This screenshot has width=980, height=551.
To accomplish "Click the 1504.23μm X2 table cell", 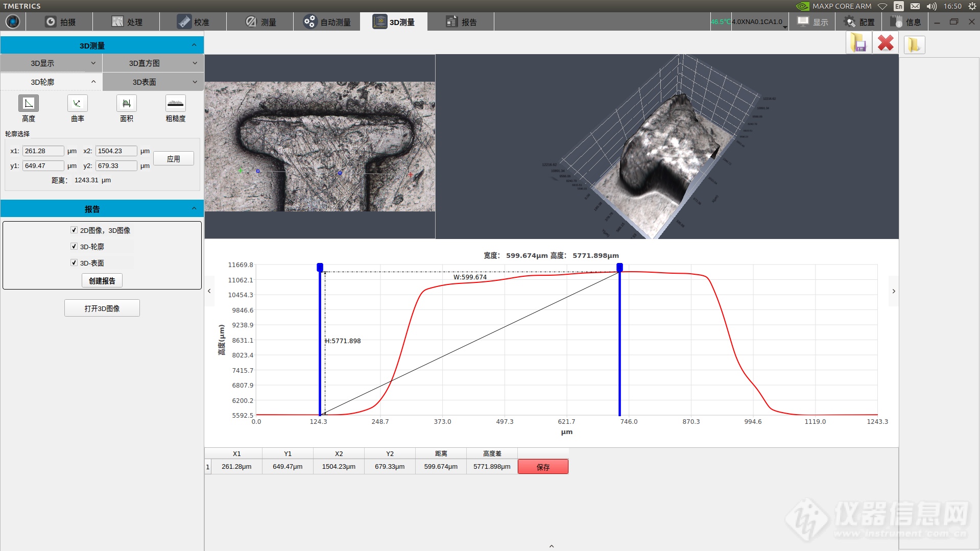I will coord(339,467).
